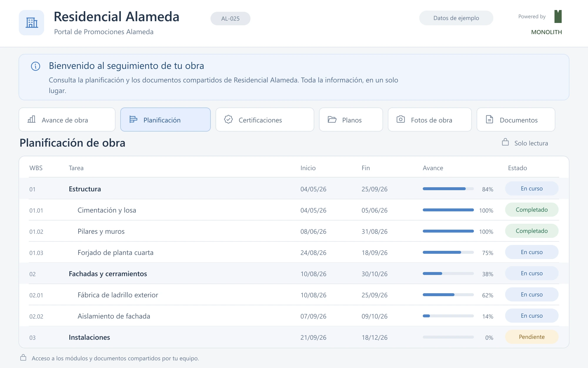Switch to the Certificaciones tab
588x368 pixels.
pyautogui.click(x=265, y=120)
